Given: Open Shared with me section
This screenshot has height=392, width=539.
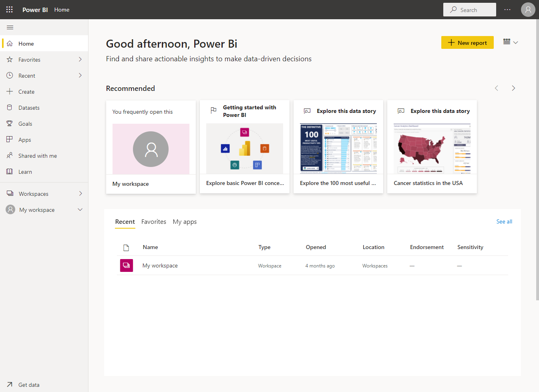Looking at the screenshot, I should tap(37, 156).
